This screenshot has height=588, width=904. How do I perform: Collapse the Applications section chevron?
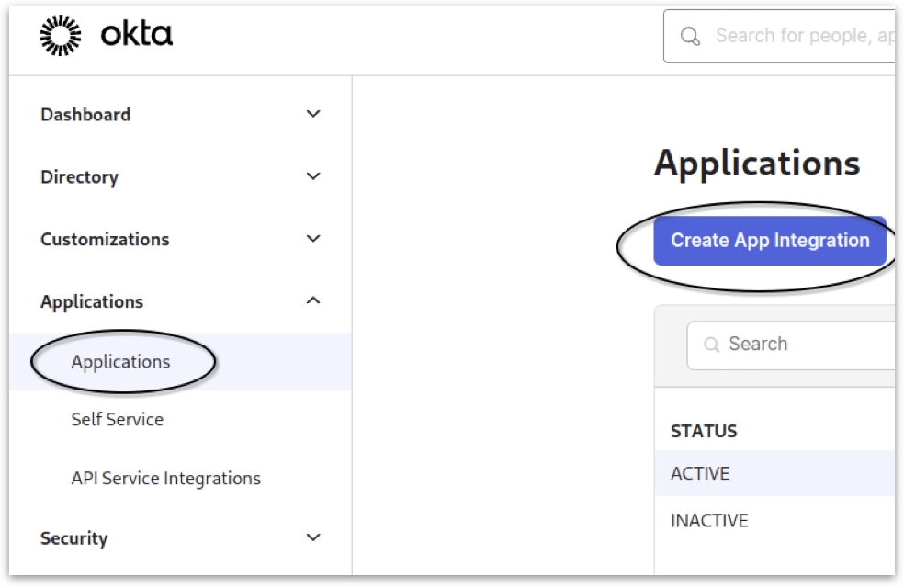point(313,300)
